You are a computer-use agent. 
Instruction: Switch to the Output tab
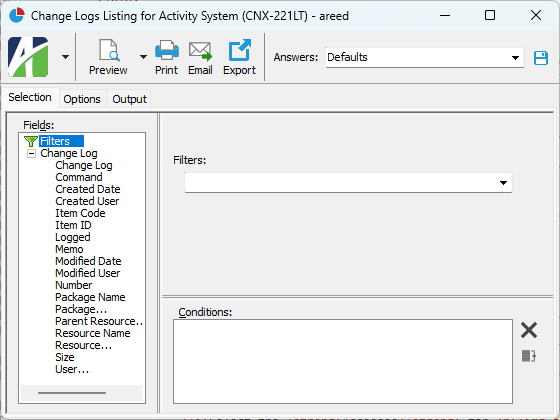click(129, 99)
